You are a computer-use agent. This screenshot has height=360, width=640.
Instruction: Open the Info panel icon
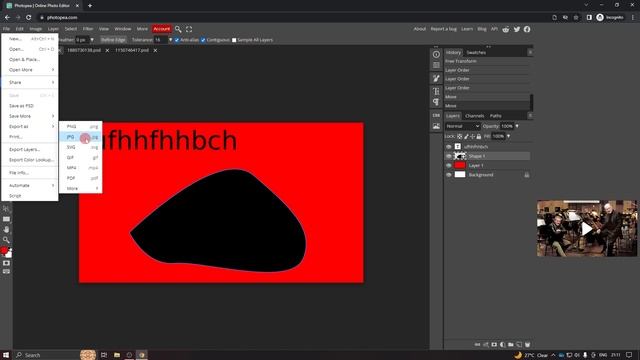pyautogui.click(x=436, y=54)
